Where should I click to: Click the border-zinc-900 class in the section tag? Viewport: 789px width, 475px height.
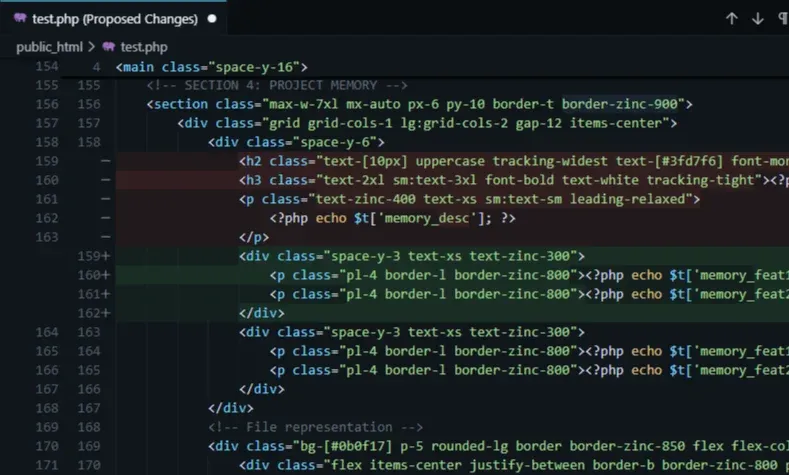(x=620, y=104)
